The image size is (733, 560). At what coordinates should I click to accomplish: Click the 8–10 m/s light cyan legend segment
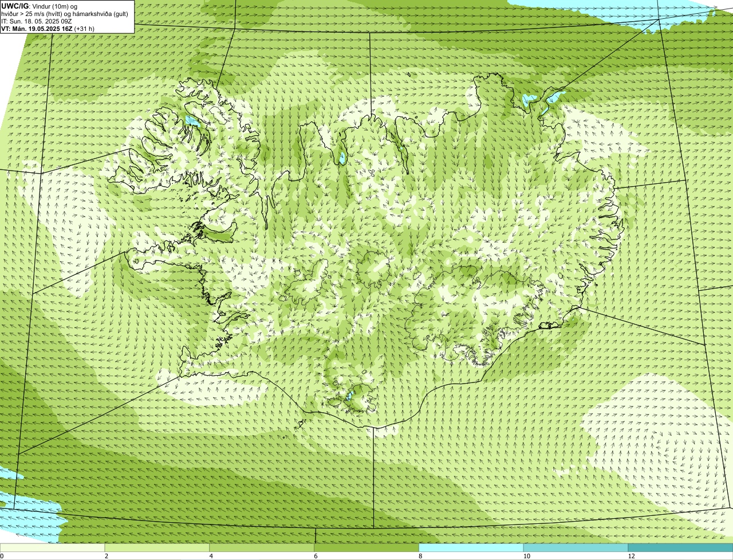pos(471,548)
